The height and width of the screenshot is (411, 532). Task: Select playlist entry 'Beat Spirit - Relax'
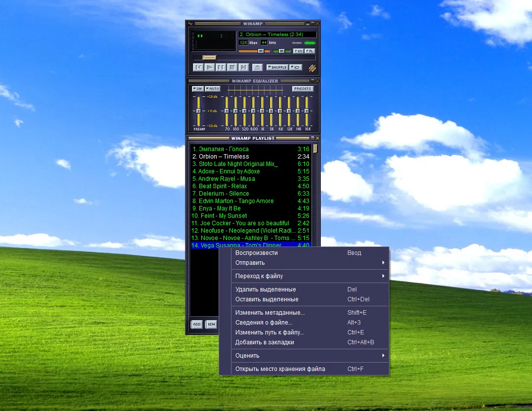(x=251, y=186)
